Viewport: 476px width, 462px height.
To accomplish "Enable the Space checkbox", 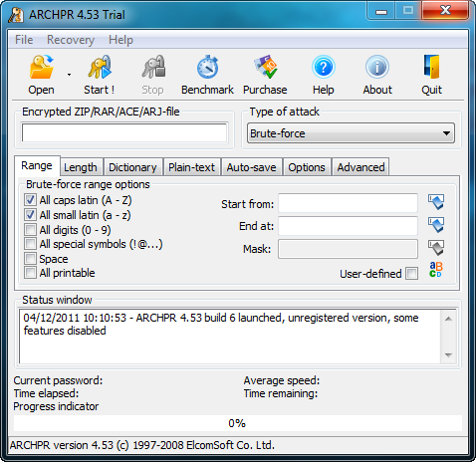I will (x=30, y=259).
